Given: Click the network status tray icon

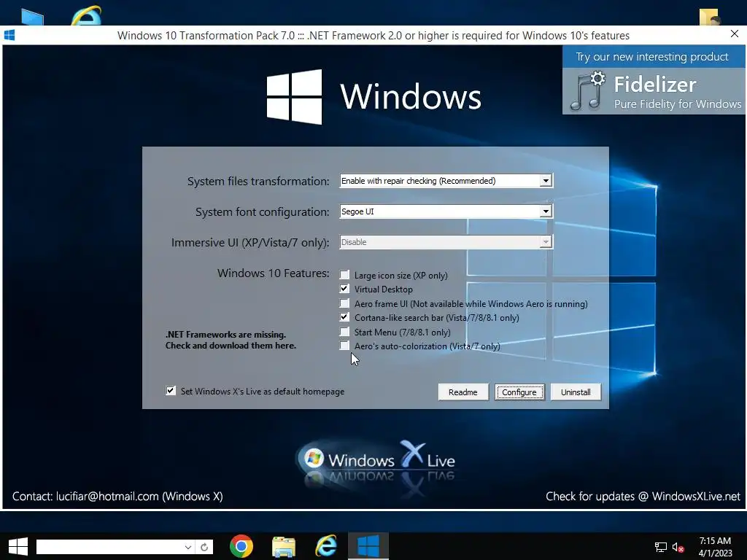Looking at the screenshot, I should [660, 548].
